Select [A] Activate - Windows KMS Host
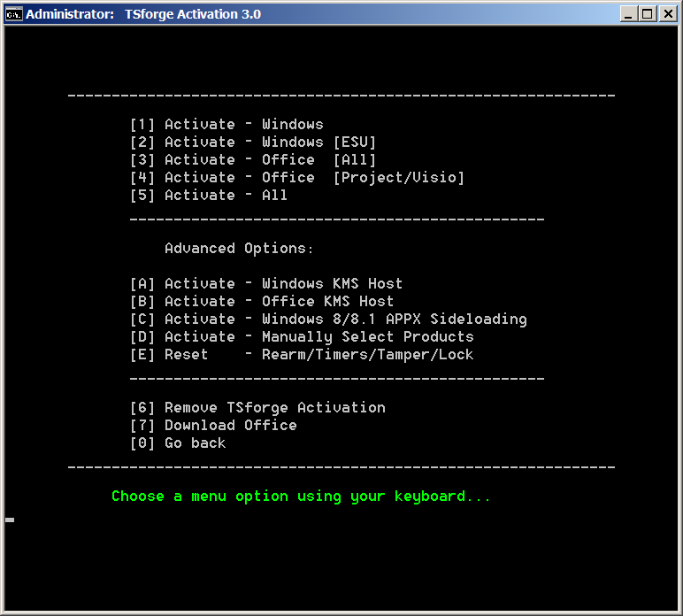 pyautogui.click(x=266, y=284)
